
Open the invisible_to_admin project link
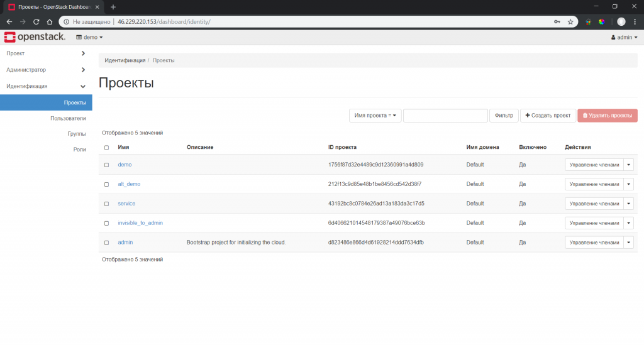[140, 223]
